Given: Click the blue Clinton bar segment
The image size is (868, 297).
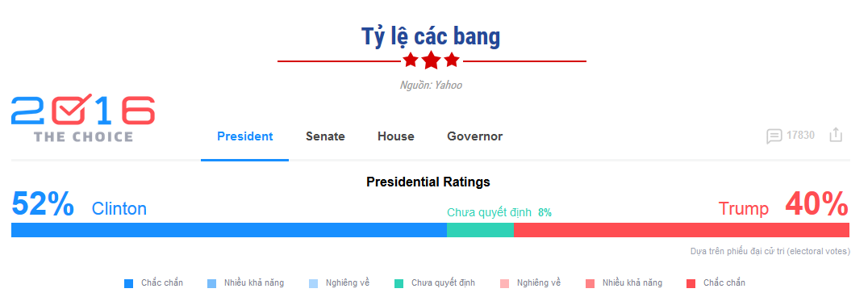Looking at the screenshot, I should tap(228, 230).
